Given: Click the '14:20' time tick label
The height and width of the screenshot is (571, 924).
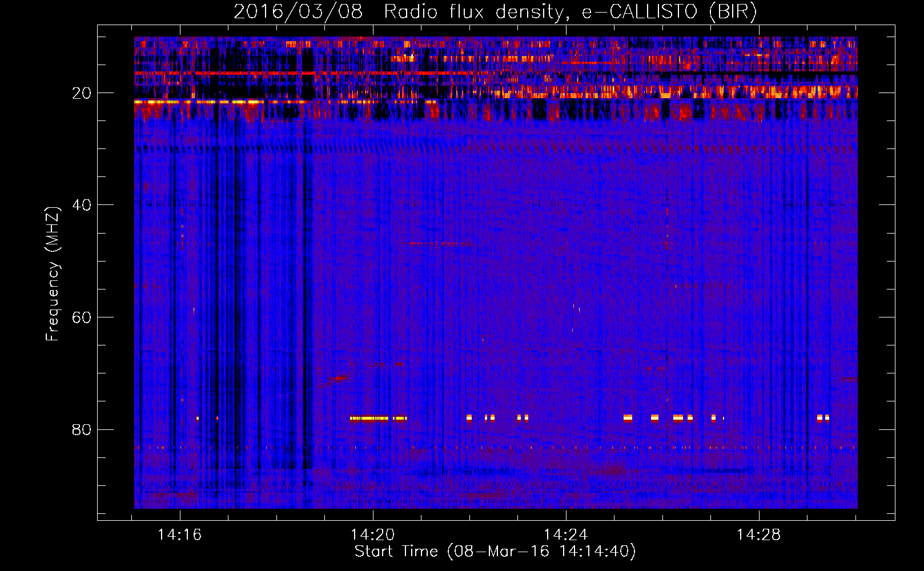Looking at the screenshot, I should pos(372,535).
